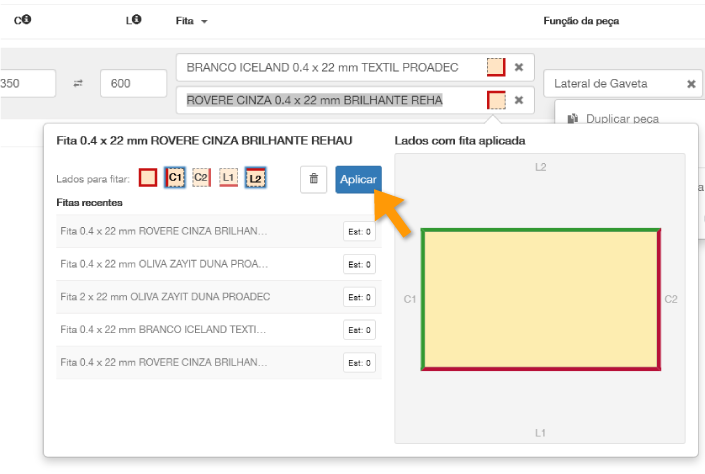
Task: Toggle the L1 side tape option
Action: (x=228, y=178)
